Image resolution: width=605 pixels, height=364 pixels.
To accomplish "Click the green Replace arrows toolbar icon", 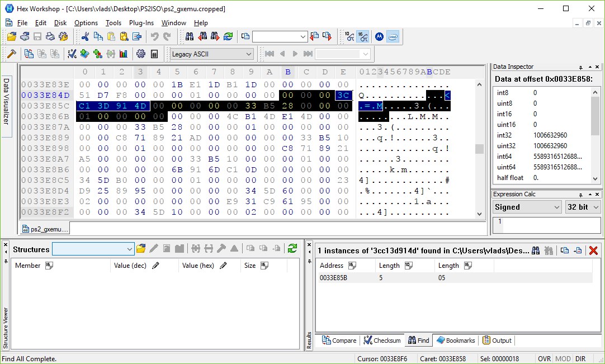I will 228,37.
